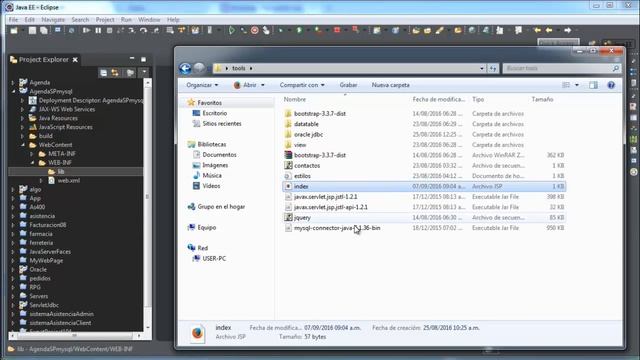
Task: Collapse the AgendaSPmysql project node
Action: (13, 91)
